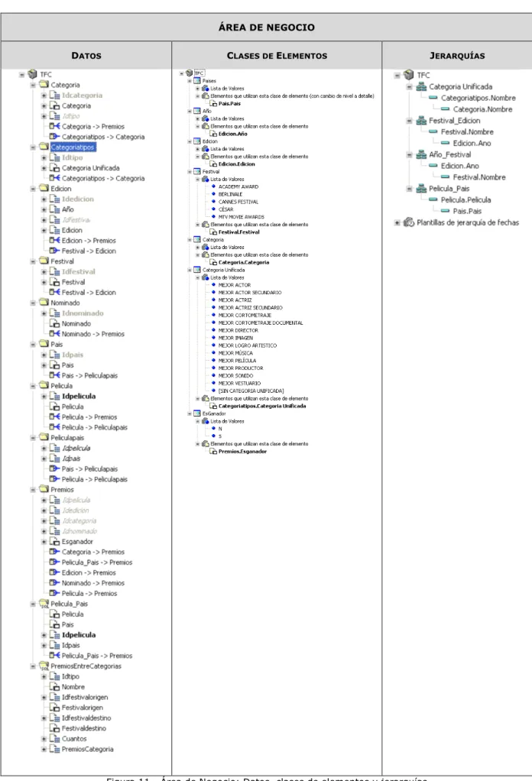Viewport: 532px width, 781px height.
Task: Click the PremiosEntreCategorias SQL folder icon
Action: pyautogui.click(x=44, y=666)
